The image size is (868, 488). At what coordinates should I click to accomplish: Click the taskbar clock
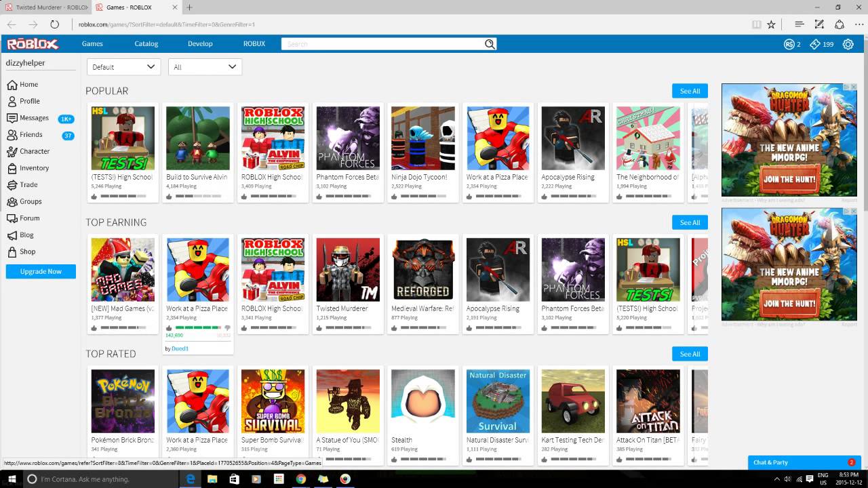[x=849, y=479]
